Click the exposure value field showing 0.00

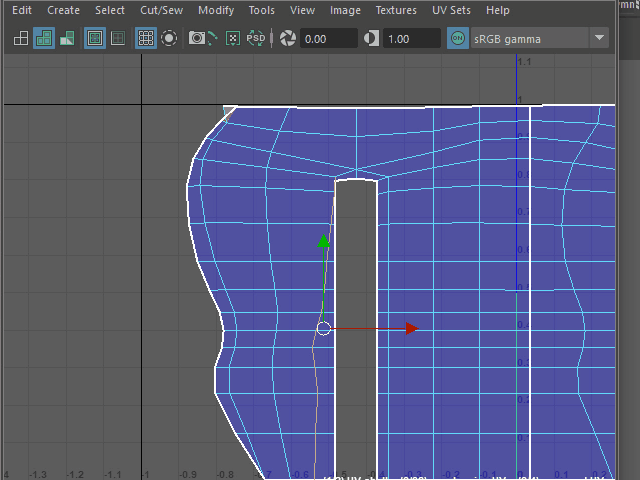pos(328,39)
